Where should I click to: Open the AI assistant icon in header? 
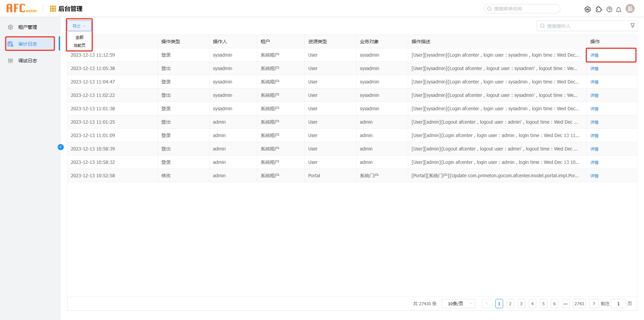tap(587, 9)
